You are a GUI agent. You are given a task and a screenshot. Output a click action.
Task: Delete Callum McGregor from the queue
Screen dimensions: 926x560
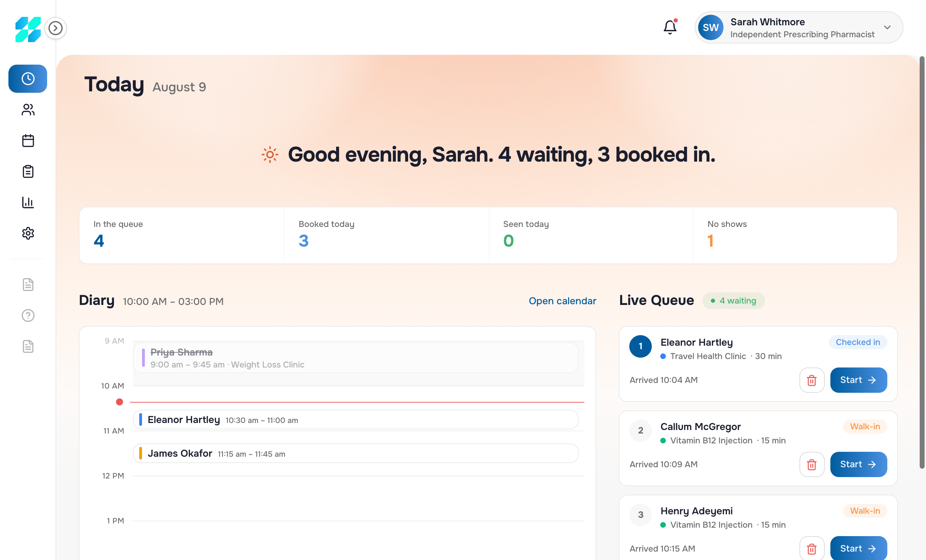pos(812,464)
